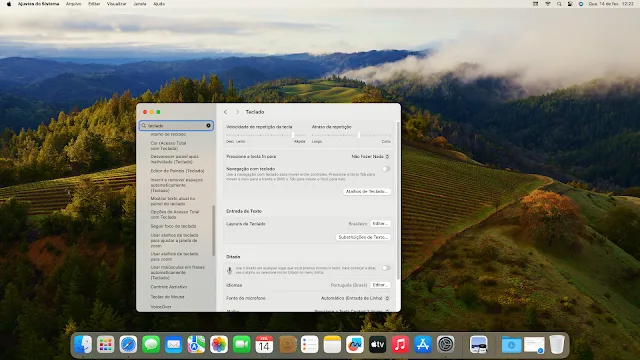This screenshot has height=360, width=640.
Task: Open 'Pressione a tecla fn para' dropdown
Action: tap(370, 156)
